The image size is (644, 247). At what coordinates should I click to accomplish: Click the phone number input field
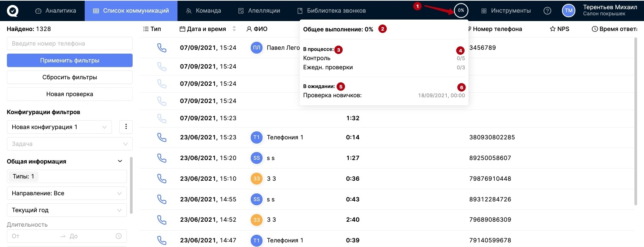pos(69,44)
